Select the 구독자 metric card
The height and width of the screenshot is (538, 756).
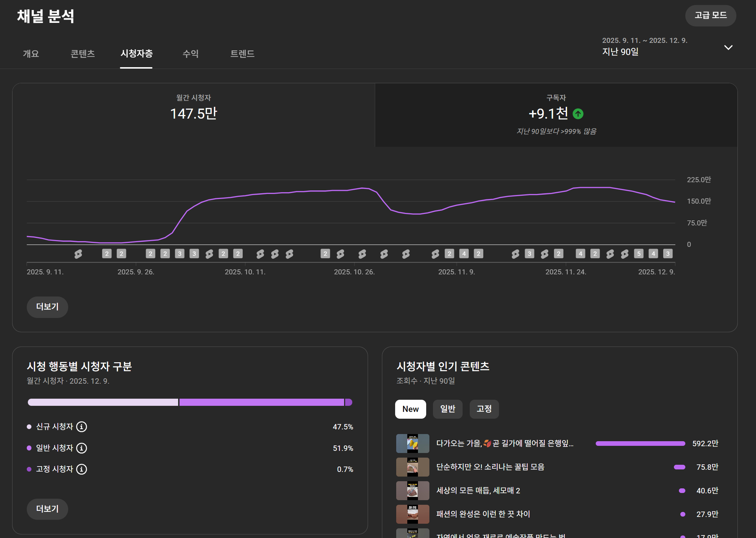556,115
